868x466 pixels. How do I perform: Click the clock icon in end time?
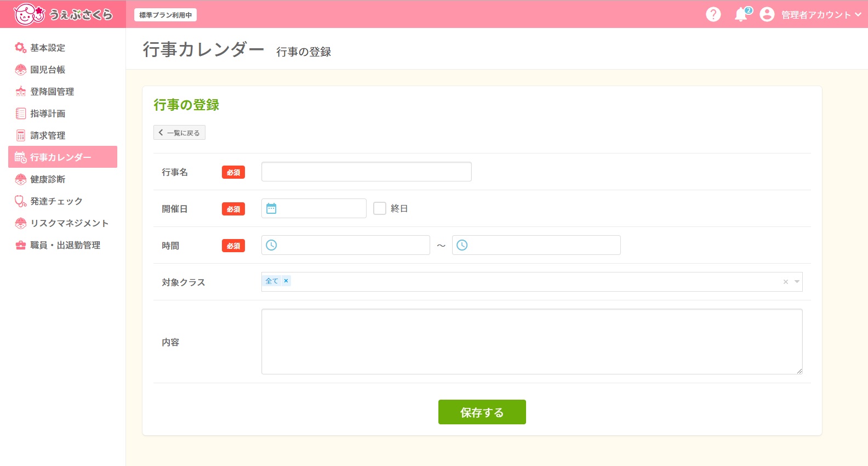(x=462, y=245)
